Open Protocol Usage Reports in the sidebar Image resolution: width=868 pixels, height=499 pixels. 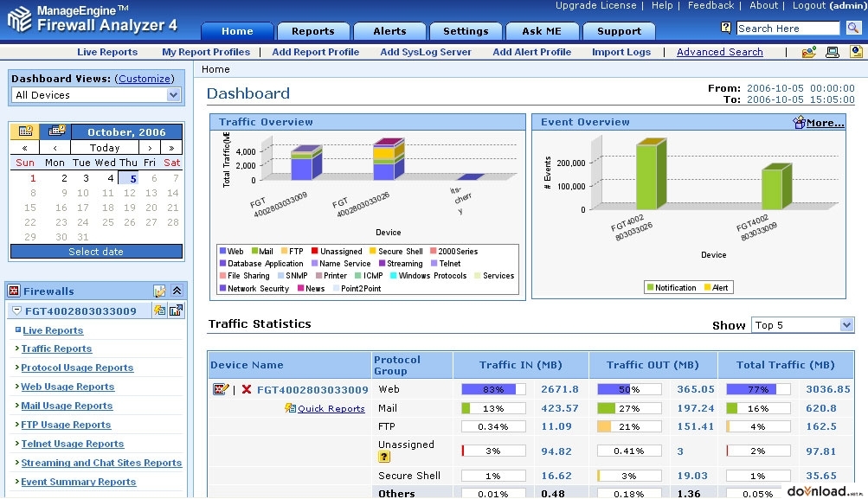(x=77, y=368)
